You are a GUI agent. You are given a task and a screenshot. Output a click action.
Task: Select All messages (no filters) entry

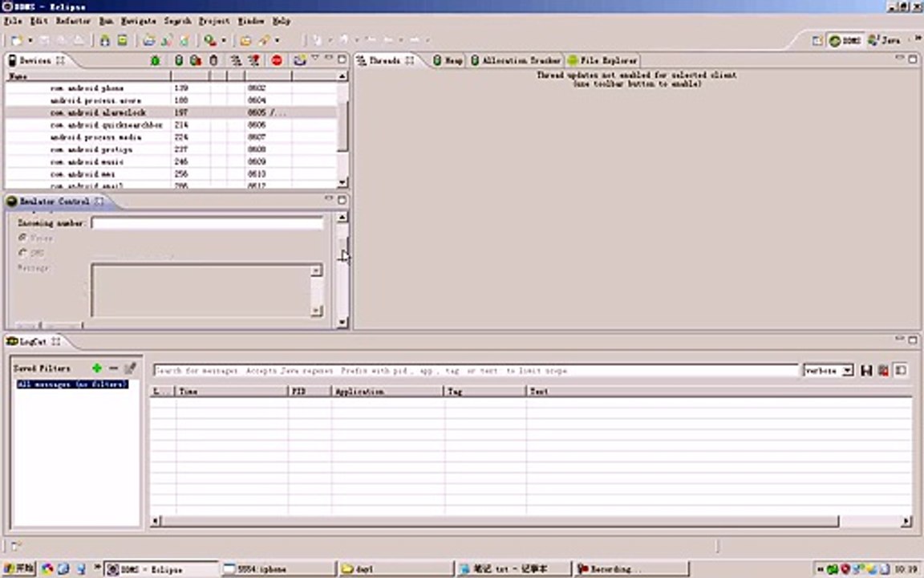tap(72, 385)
